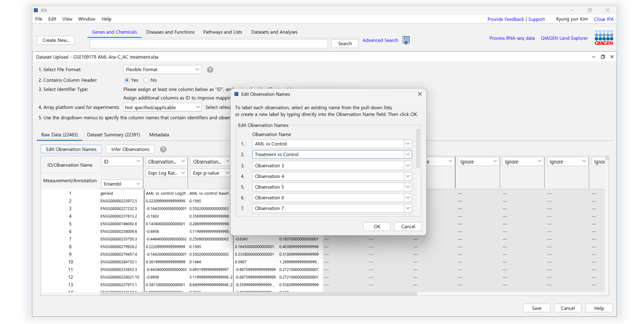Image resolution: width=644 pixels, height=324 pixels.
Task: Click the Save button
Action: pyautogui.click(x=537, y=308)
